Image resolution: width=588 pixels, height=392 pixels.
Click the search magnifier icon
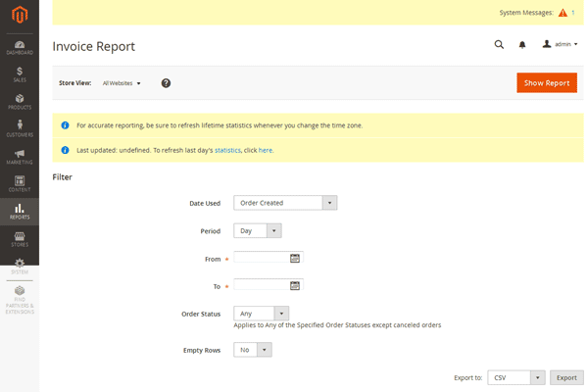tap(499, 45)
